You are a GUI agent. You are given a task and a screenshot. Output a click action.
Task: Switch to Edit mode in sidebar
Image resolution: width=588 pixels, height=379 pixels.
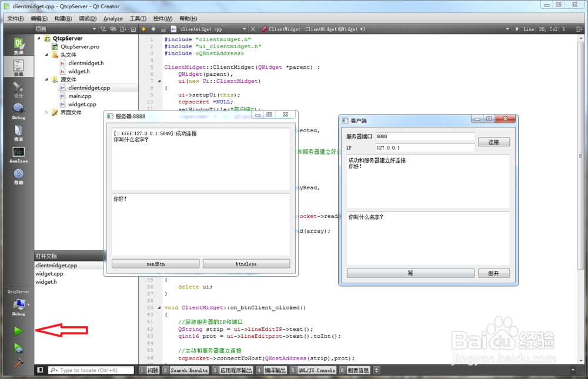click(x=18, y=68)
